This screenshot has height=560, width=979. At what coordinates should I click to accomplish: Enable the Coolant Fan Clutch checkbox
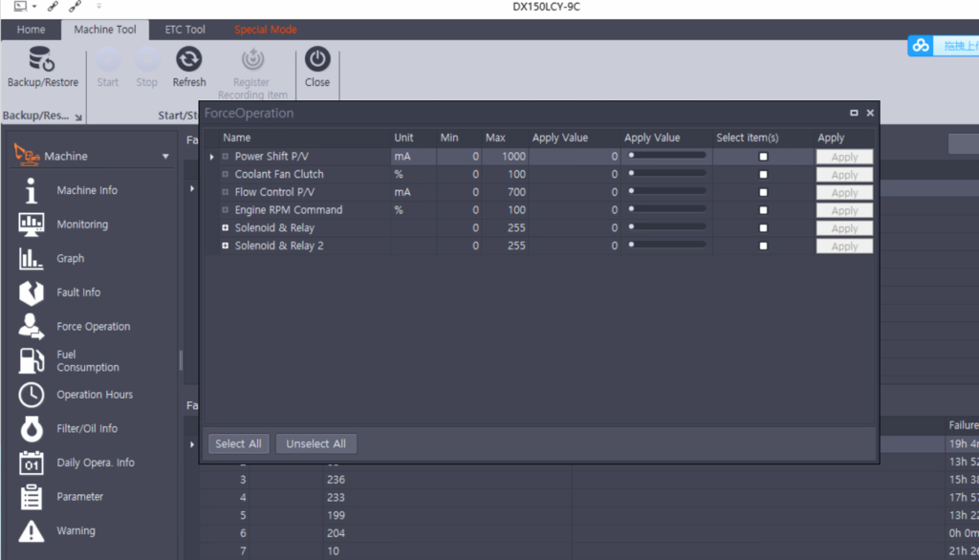pyautogui.click(x=763, y=175)
